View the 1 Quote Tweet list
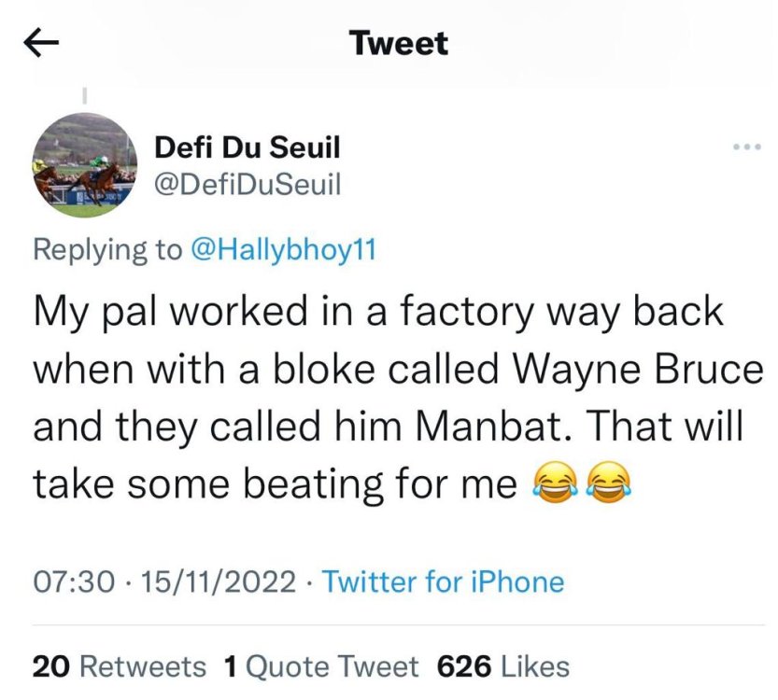This screenshot has height=700, width=778. click(321, 666)
